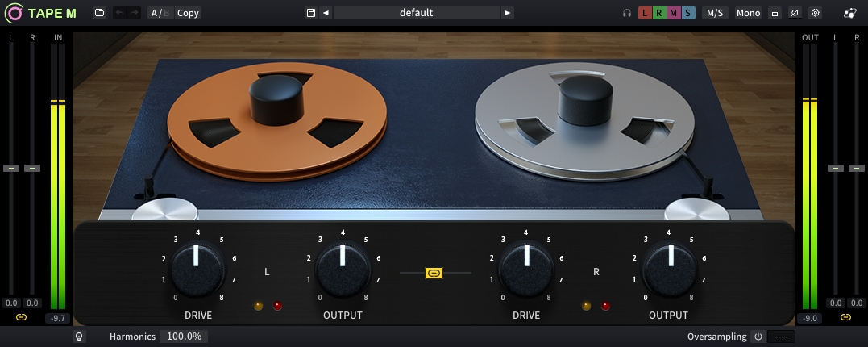Click the bypass icon next to settings

point(795,13)
